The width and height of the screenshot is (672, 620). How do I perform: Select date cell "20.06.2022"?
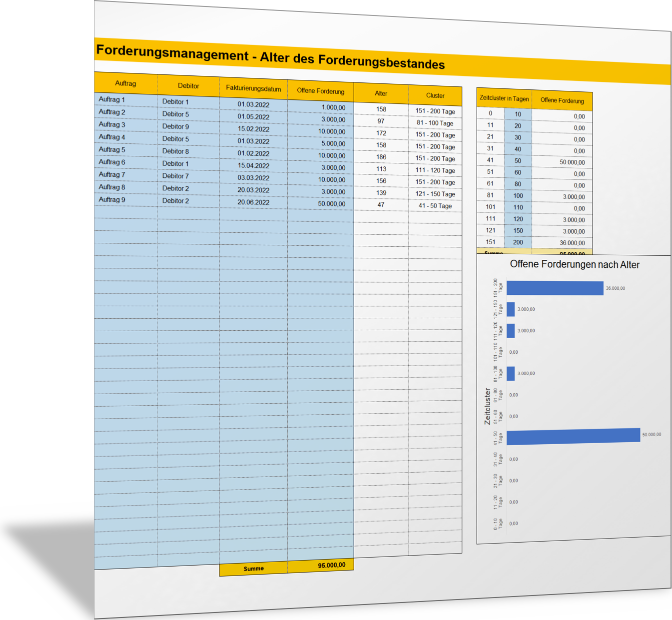(253, 202)
